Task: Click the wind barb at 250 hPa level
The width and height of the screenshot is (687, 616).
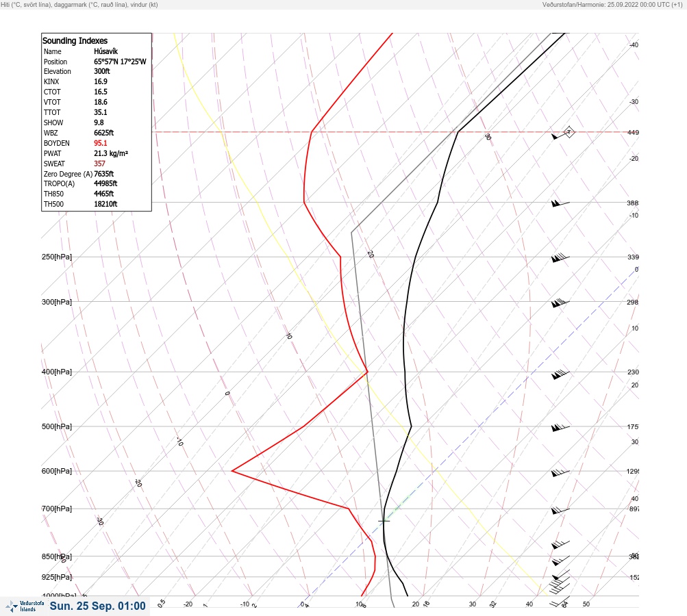Action: pos(560,258)
